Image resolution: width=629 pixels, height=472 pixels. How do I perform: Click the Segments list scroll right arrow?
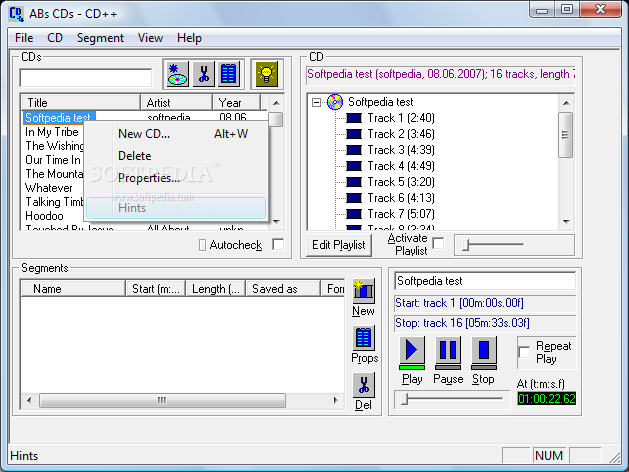click(336, 400)
